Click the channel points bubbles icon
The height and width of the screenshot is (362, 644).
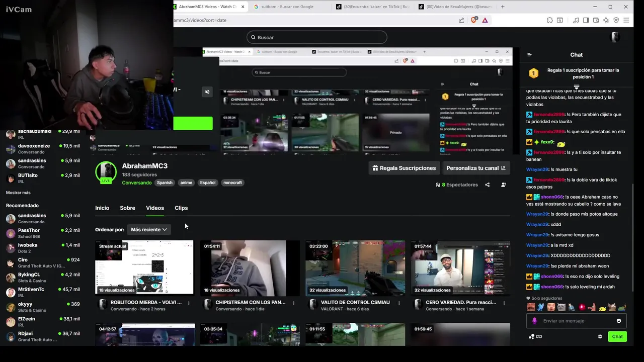tap(531, 337)
